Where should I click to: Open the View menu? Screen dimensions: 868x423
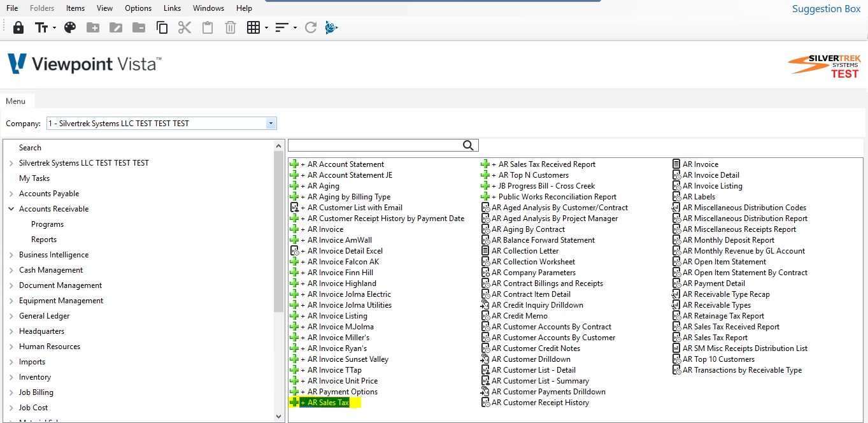[x=104, y=8]
